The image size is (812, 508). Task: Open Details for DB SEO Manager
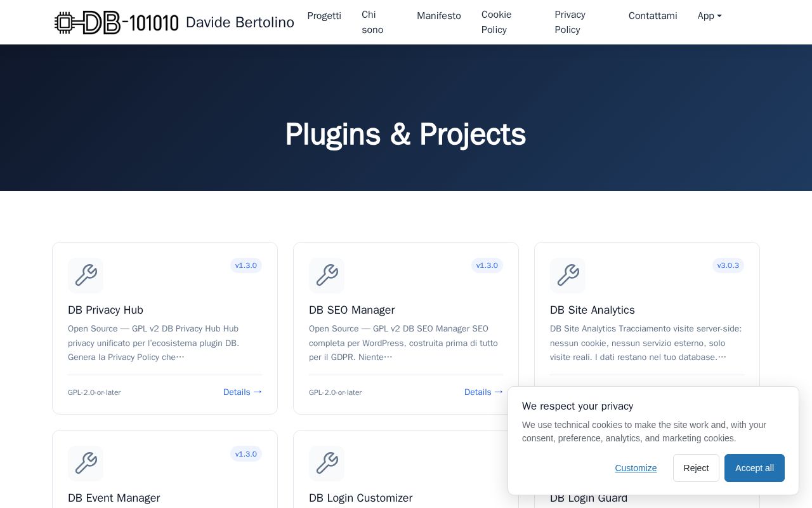(x=483, y=392)
